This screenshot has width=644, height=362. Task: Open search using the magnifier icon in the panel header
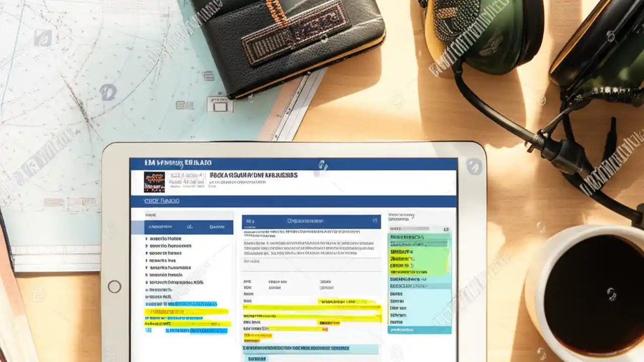(x=375, y=220)
